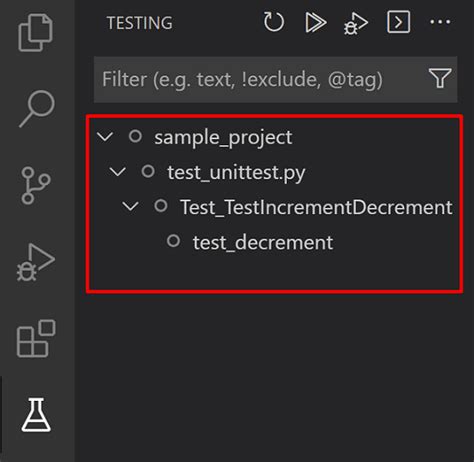Open the Extensions view
The width and height of the screenshot is (474, 462).
click(36, 338)
